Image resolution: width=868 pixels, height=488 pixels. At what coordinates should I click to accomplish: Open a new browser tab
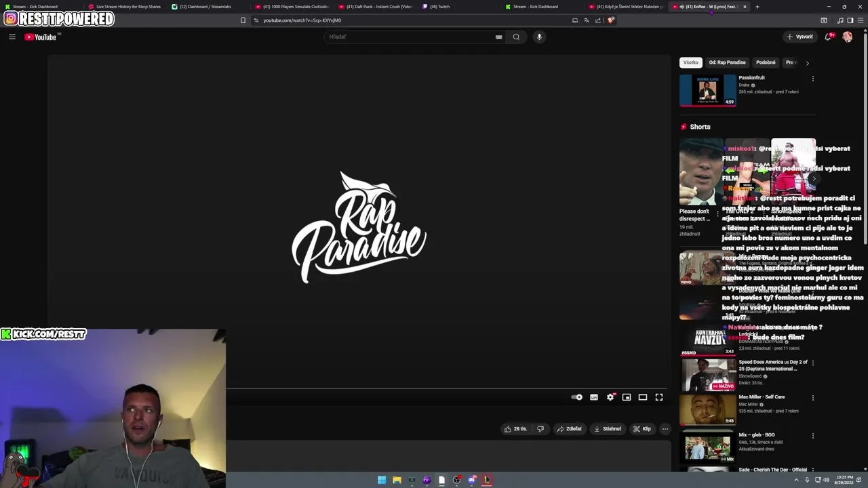757,7
